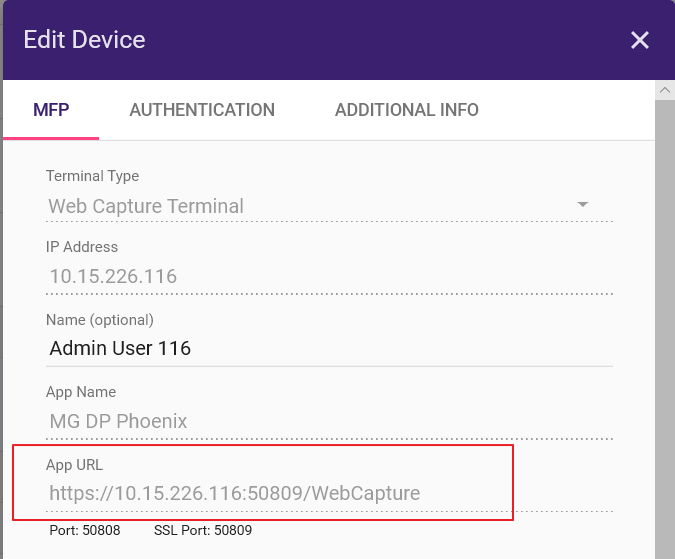Click the App Name label

[81, 392]
